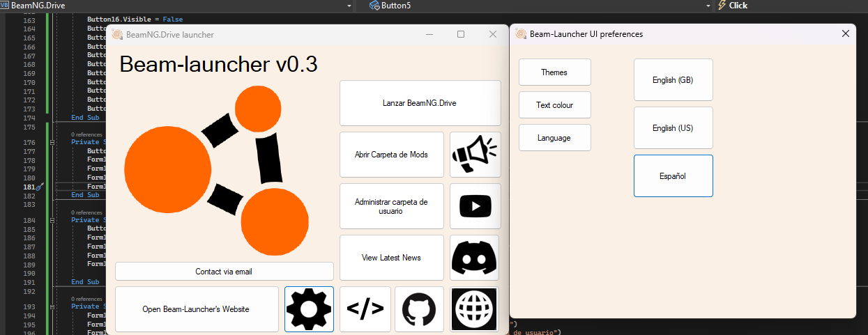Open the Click event dropdown in editor

pyautogui.click(x=791, y=5)
